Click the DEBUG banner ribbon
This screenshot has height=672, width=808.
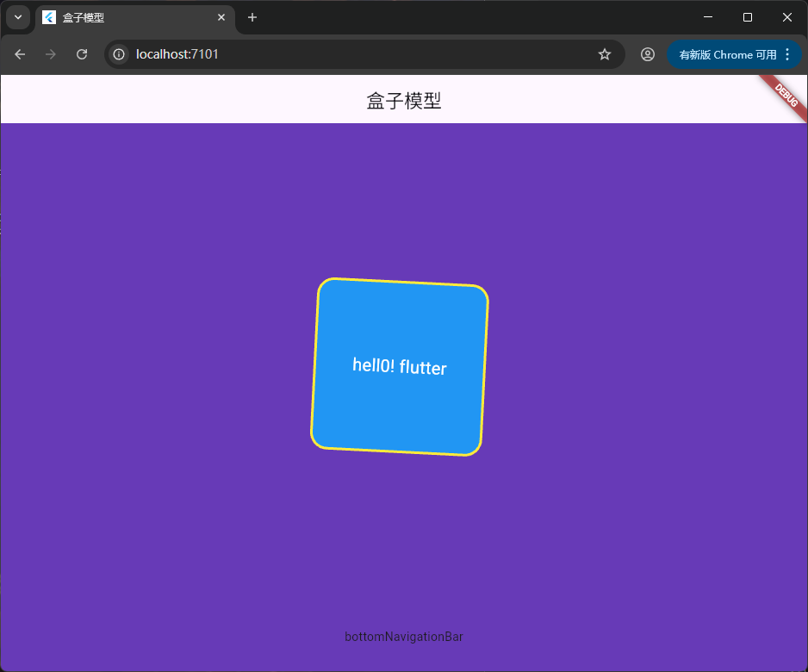(786, 94)
